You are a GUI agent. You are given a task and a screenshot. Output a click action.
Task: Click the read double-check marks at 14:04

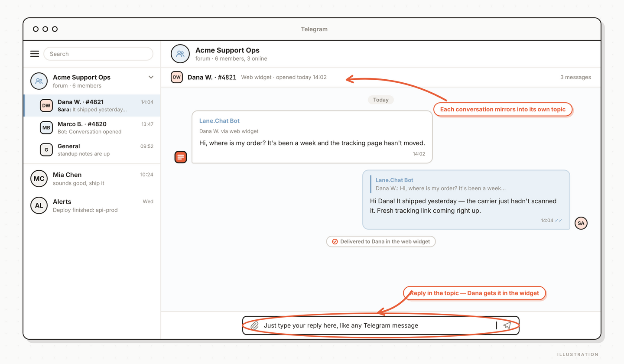pyautogui.click(x=559, y=220)
